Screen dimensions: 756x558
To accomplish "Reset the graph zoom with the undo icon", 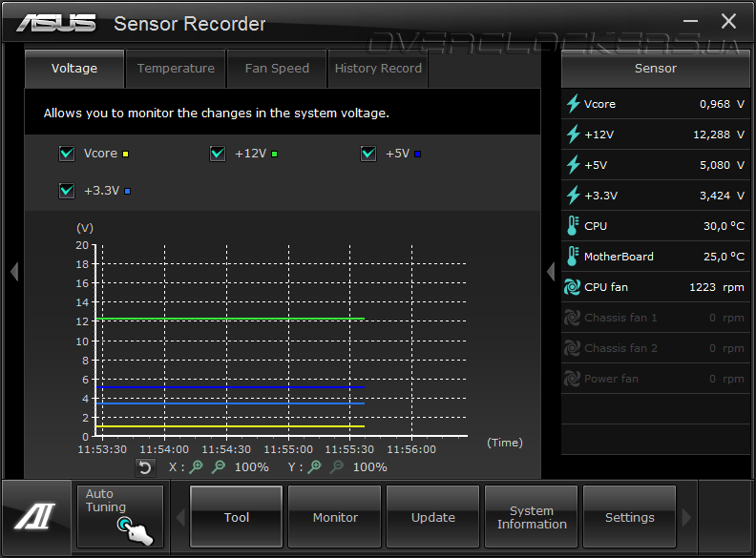I will tap(145, 467).
